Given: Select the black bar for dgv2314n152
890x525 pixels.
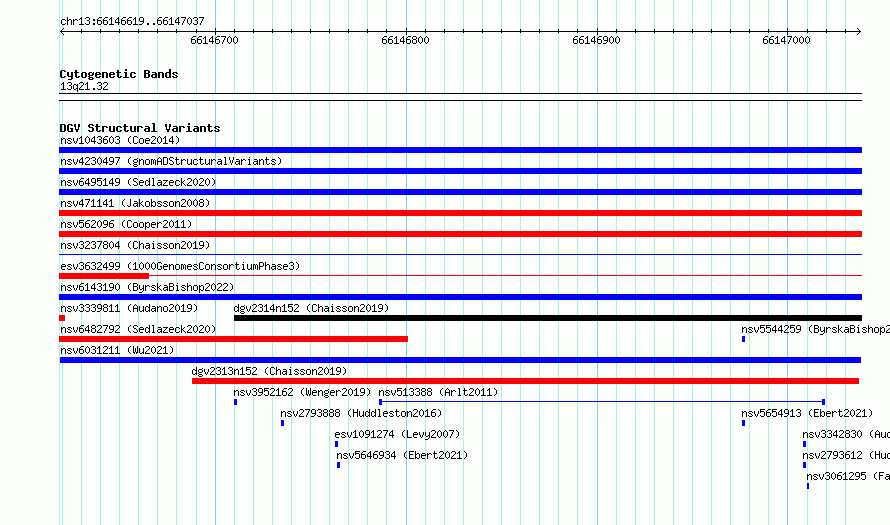Looking at the screenshot, I should pos(548,318).
